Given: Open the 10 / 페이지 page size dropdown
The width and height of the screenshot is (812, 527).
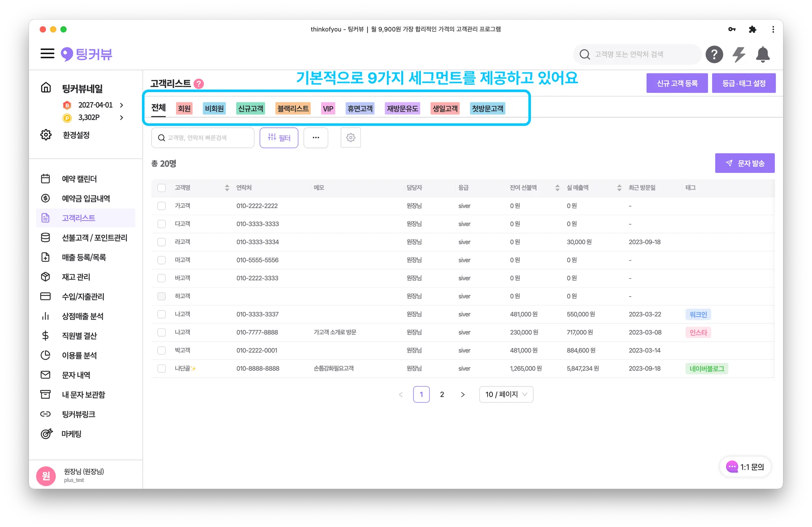Looking at the screenshot, I should [506, 394].
